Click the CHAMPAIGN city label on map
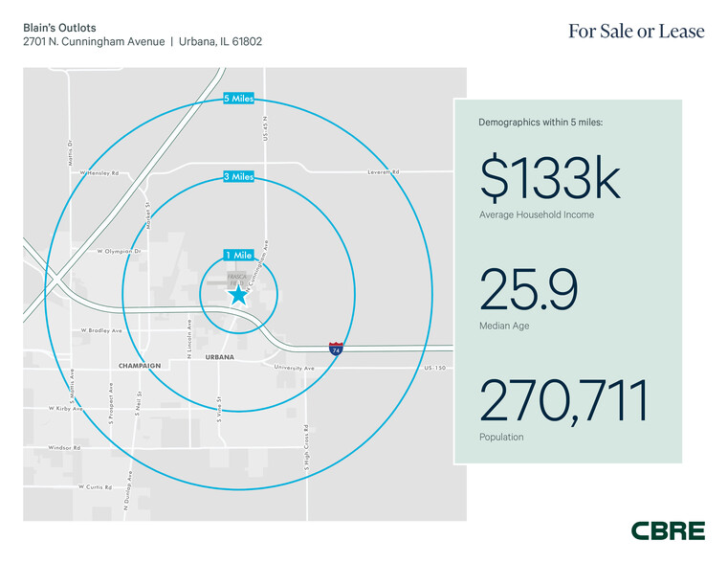The height and width of the screenshot is (563, 728). [140, 366]
